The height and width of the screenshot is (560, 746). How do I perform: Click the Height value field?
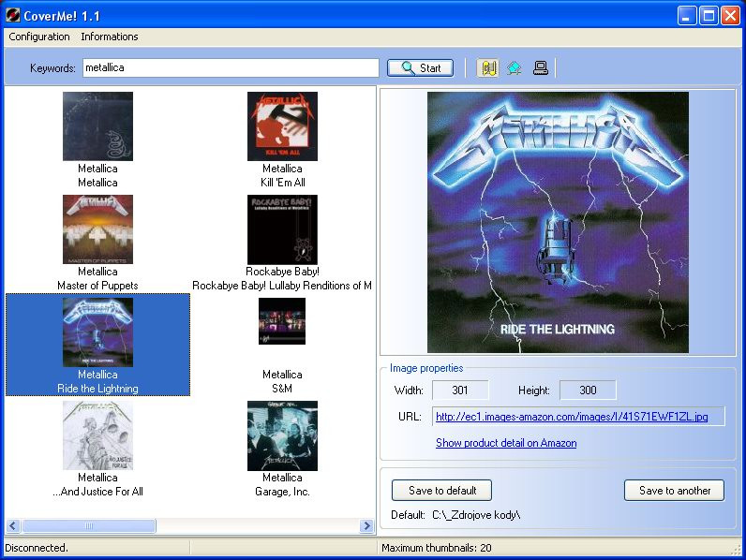[x=588, y=391]
